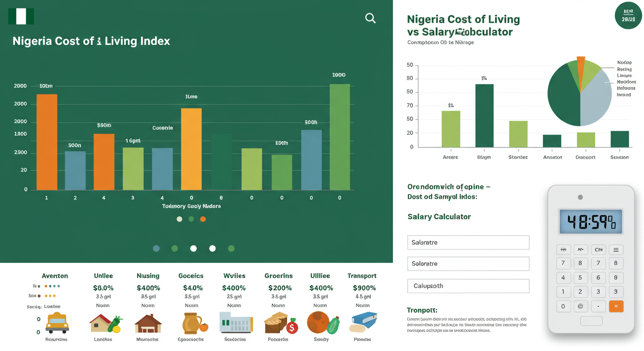
Task: Click the search magnifier icon
Action: click(370, 18)
